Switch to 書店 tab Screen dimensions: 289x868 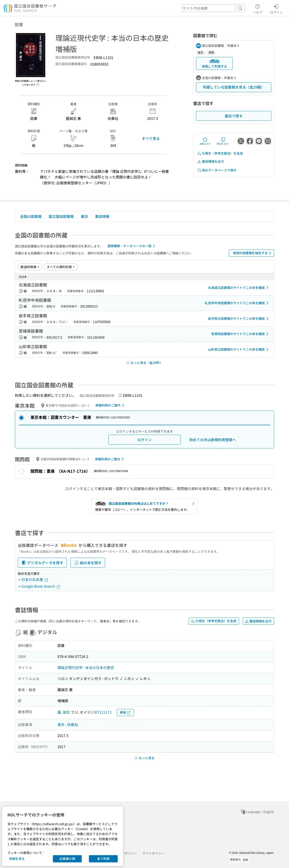(x=84, y=217)
